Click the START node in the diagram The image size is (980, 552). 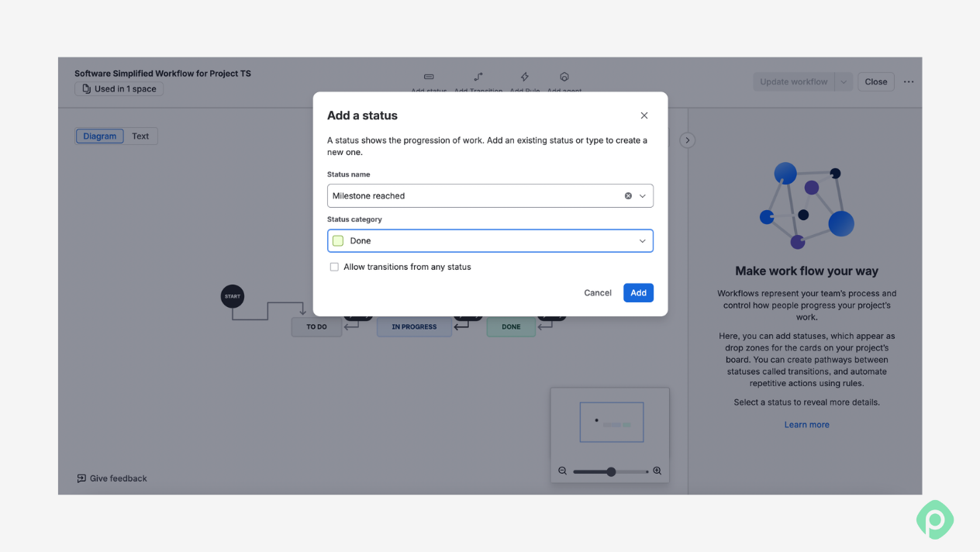[233, 296]
